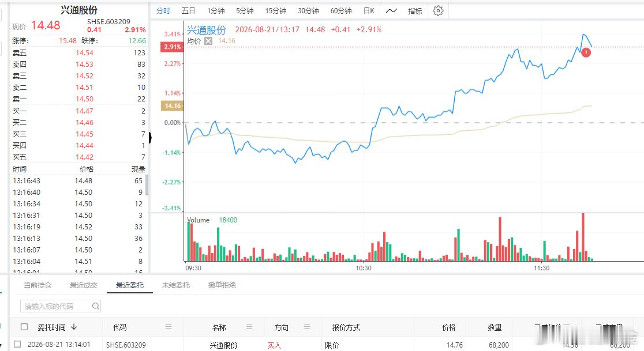Close the 均价 average price indicator
The image size is (644, 351).
coord(208,40)
